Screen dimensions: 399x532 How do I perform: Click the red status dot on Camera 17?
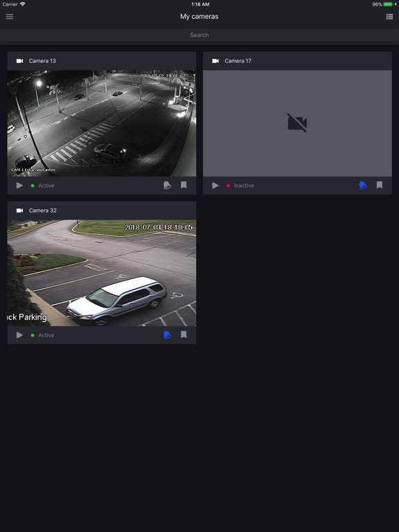[x=229, y=186]
